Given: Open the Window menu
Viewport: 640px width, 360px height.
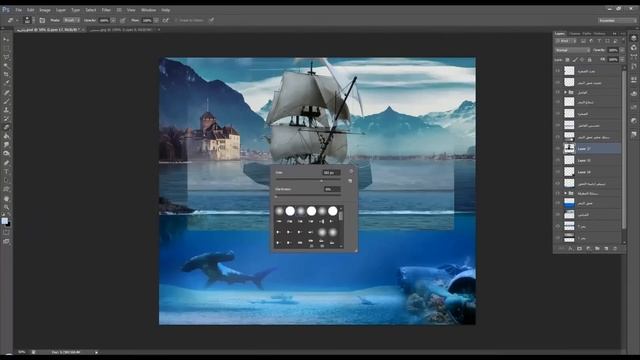Looking at the screenshot, I should pyautogui.click(x=148, y=10).
